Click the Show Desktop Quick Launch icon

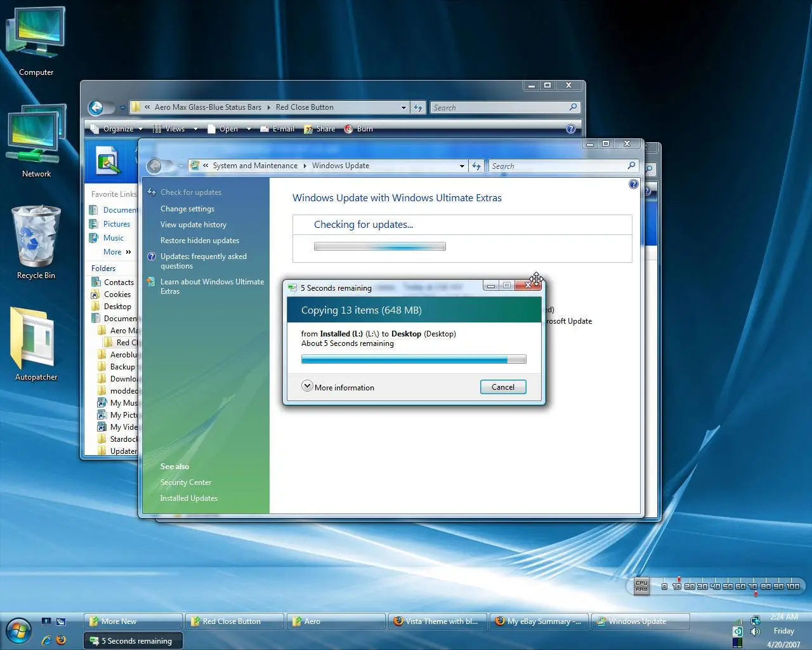46,621
